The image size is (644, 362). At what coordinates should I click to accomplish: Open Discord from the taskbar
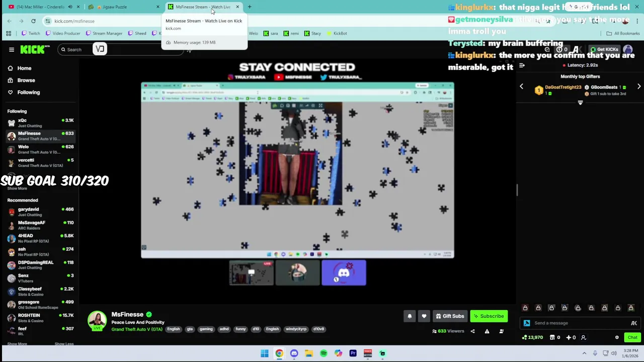pos(294,353)
